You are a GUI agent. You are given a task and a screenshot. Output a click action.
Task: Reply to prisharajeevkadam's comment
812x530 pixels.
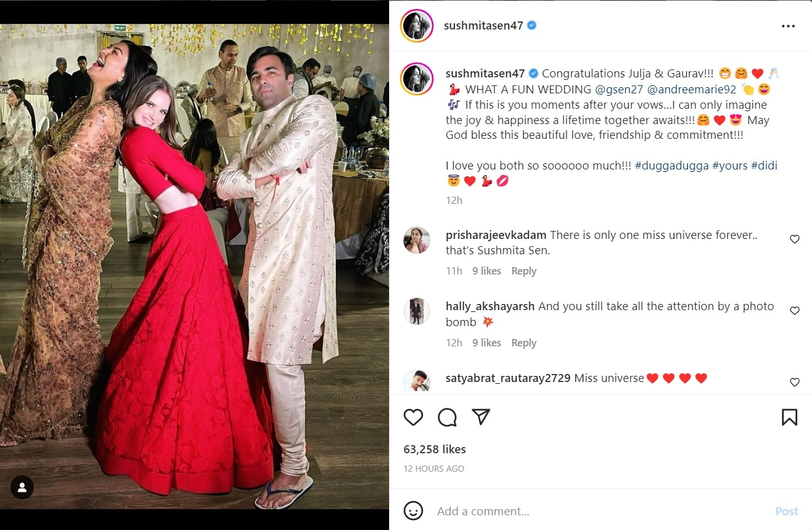coord(524,271)
